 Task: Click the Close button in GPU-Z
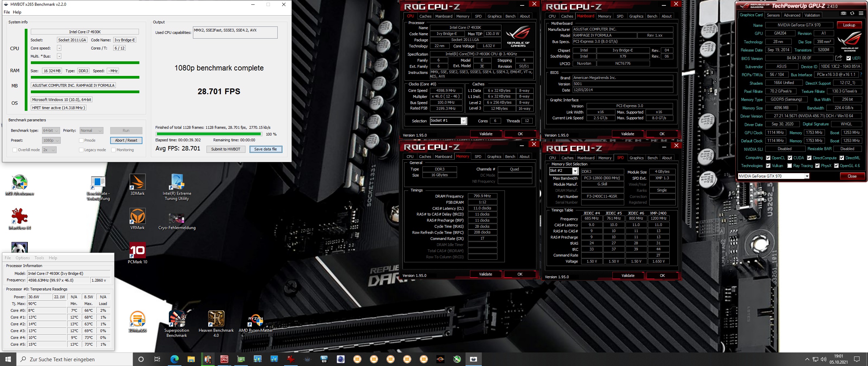coord(852,176)
